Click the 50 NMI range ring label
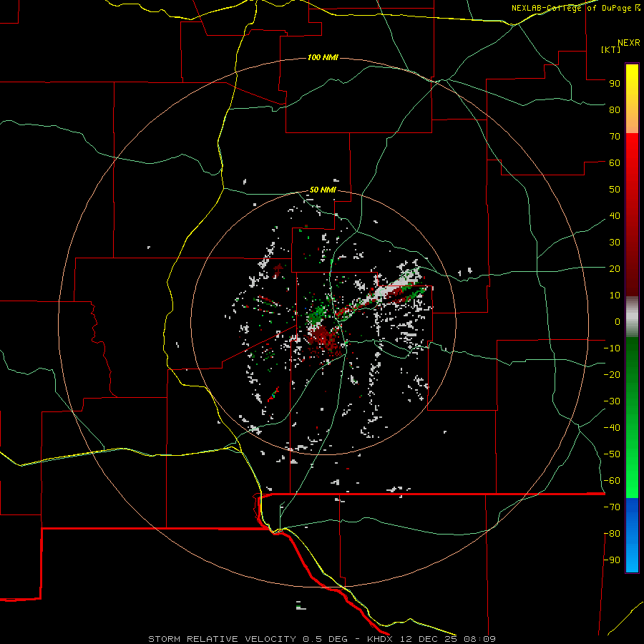This screenshot has width=644, height=644. click(x=323, y=190)
